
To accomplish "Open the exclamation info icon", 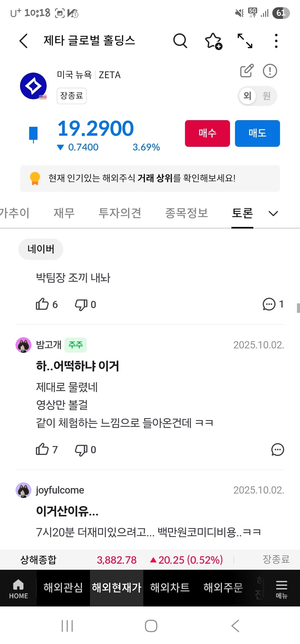I will point(270,71).
